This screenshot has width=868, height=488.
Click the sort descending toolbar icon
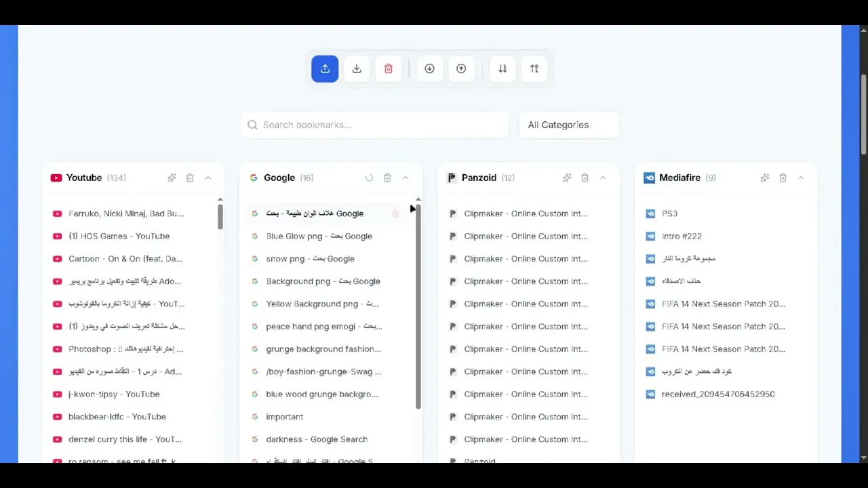[x=502, y=68]
